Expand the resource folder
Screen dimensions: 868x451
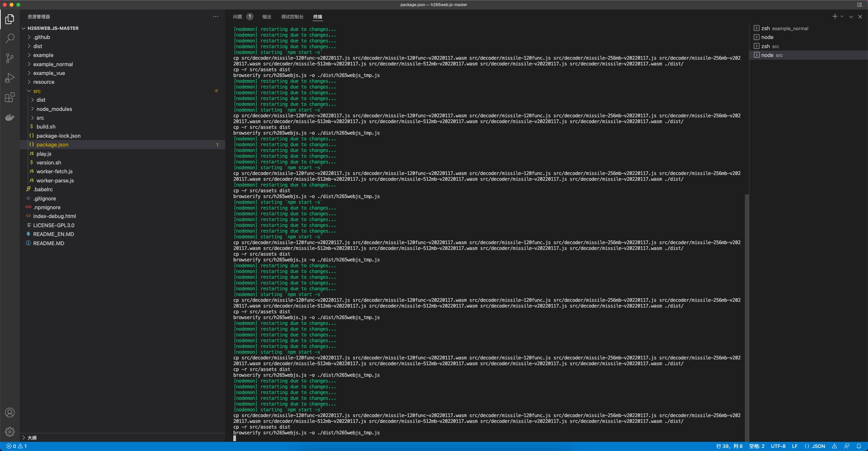pyautogui.click(x=44, y=82)
